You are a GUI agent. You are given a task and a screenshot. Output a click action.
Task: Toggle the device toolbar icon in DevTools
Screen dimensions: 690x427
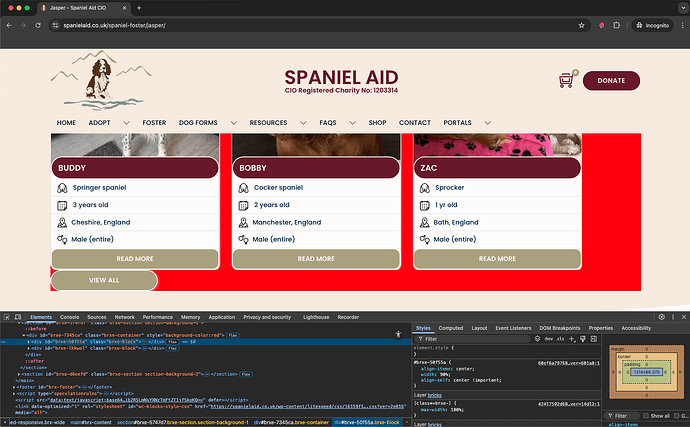click(x=18, y=317)
